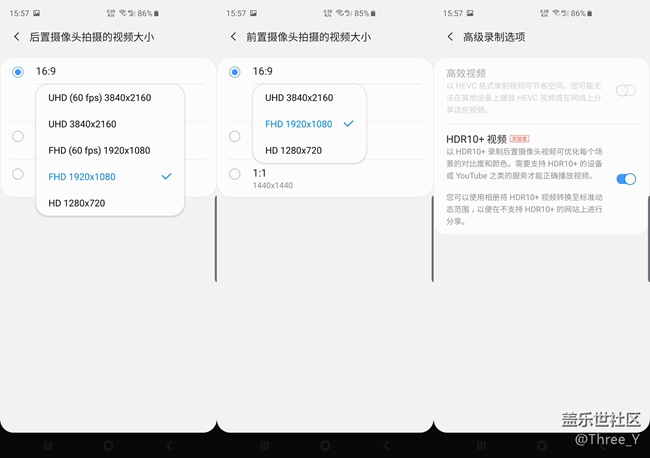Click 86% battery indicator in left status bar
This screenshot has width=650, height=458.
tap(148, 13)
